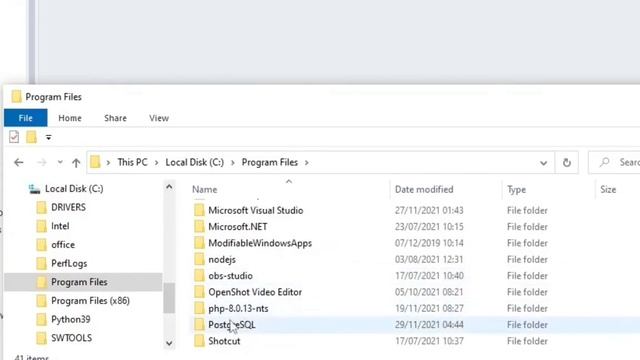Expand chevron after Local Disk (C:) breadcrumb
The width and height of the screenshot is (640, 360).
pos(233,162)
